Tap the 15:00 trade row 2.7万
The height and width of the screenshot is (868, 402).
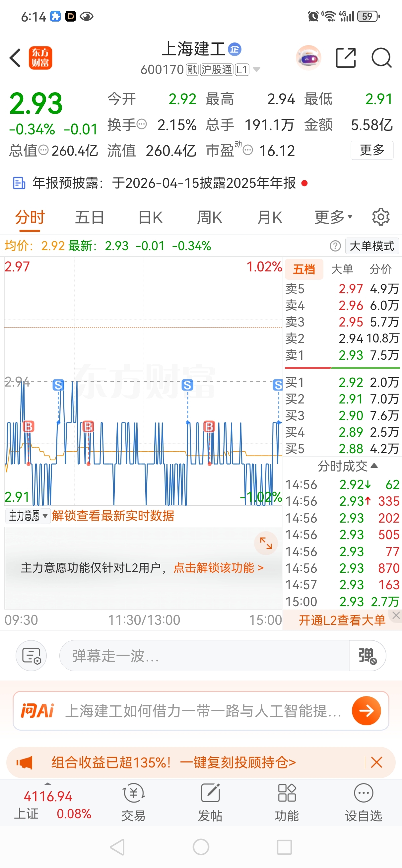click(342, 602)
